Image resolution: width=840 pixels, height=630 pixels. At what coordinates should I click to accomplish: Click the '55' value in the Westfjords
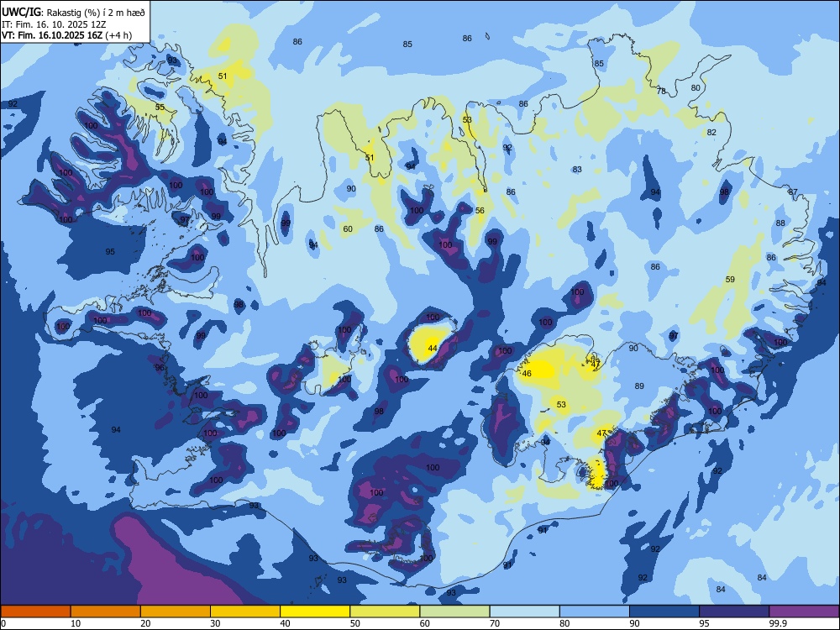pos(160,108)
